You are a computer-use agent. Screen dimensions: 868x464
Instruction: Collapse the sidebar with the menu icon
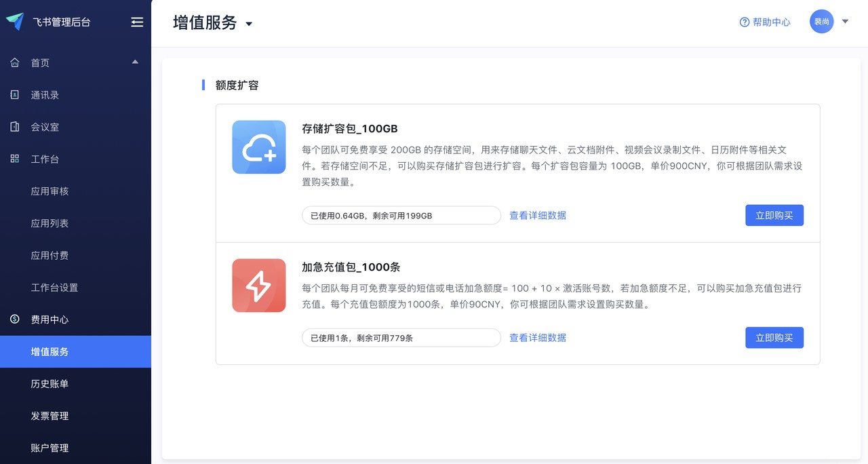(x=137, y=22)
